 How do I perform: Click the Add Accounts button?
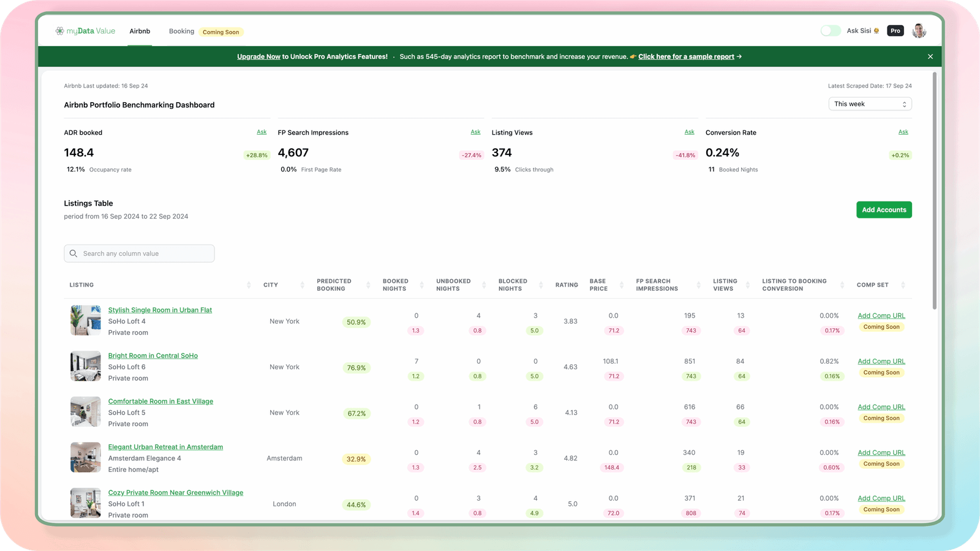pyautogui.click(x=884, y=210)
